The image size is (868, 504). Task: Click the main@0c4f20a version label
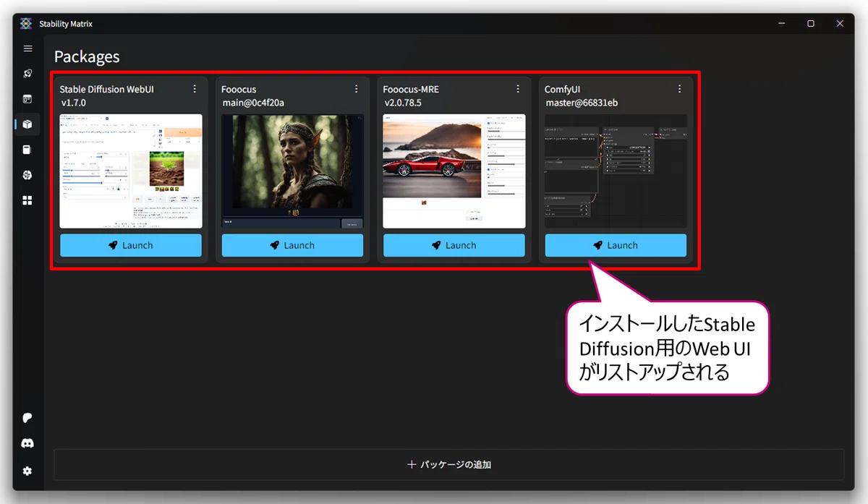click(x=254, y=103)
